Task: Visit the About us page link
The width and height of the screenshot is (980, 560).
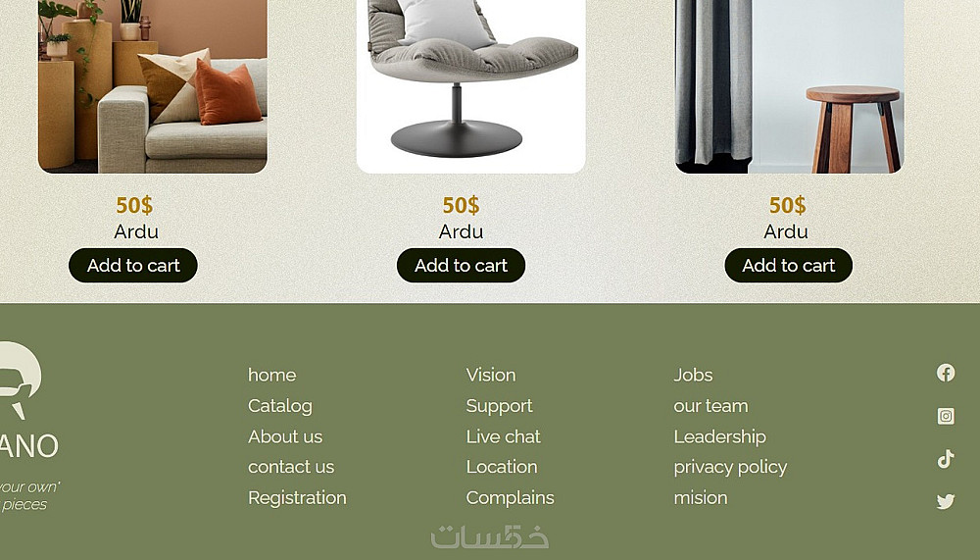Action: click(x=285, y=436)
